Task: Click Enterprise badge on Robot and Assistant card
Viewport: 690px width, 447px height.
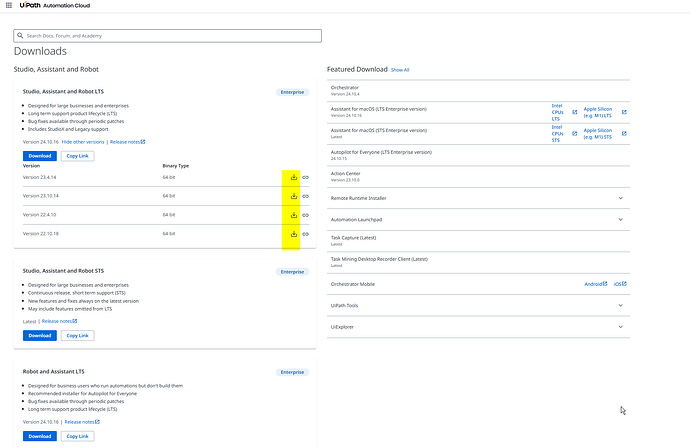Action: coord(293,372)
